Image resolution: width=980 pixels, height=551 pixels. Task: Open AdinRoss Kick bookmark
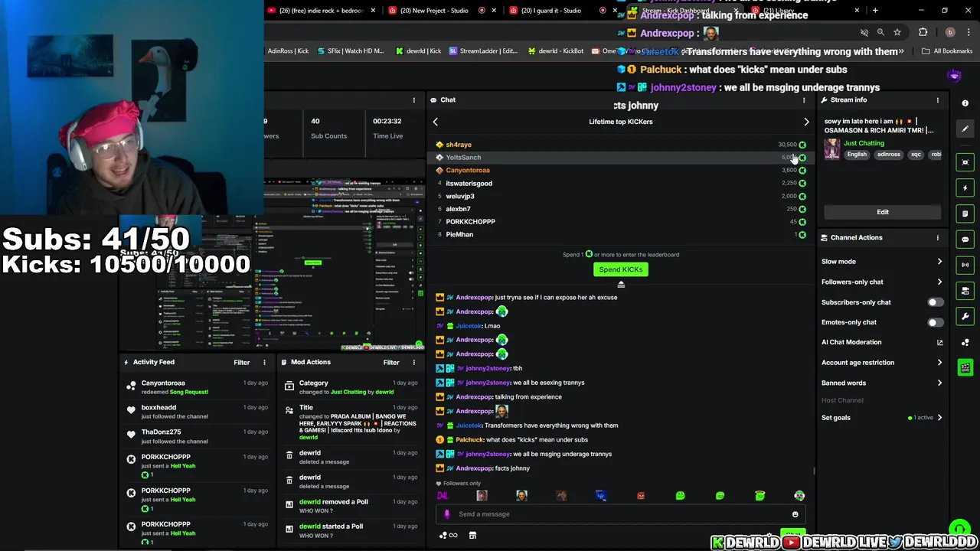pos(289,51)
